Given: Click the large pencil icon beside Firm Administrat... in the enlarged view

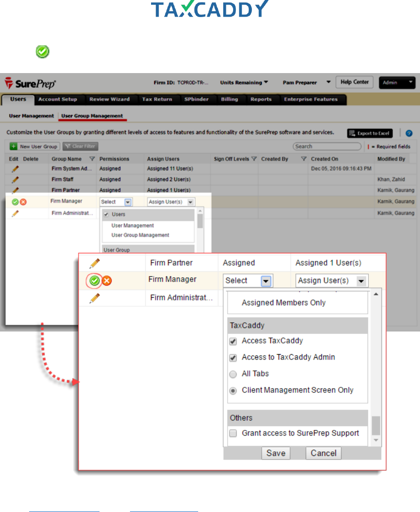Looking at the screenshot, I should (x=95, y=298).
